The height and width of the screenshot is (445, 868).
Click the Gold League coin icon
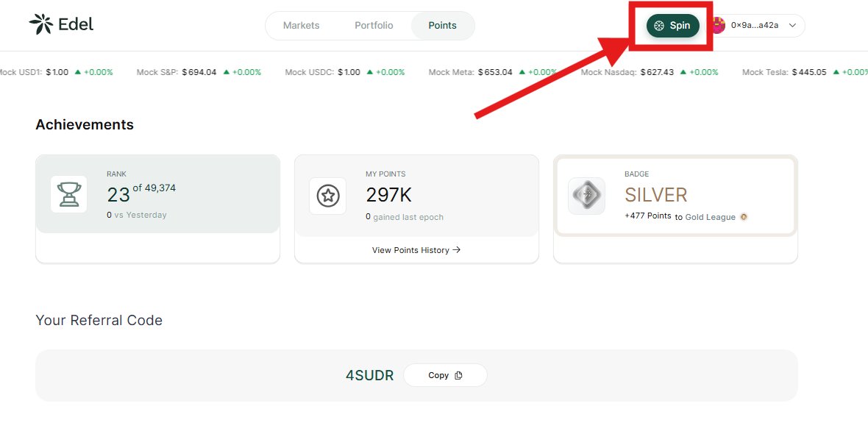[x=744, y=217]
